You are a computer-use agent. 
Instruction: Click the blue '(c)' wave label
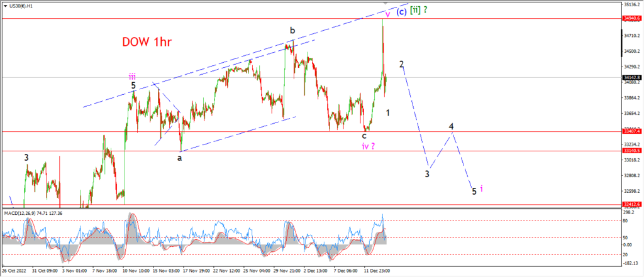tap(401, 11)
